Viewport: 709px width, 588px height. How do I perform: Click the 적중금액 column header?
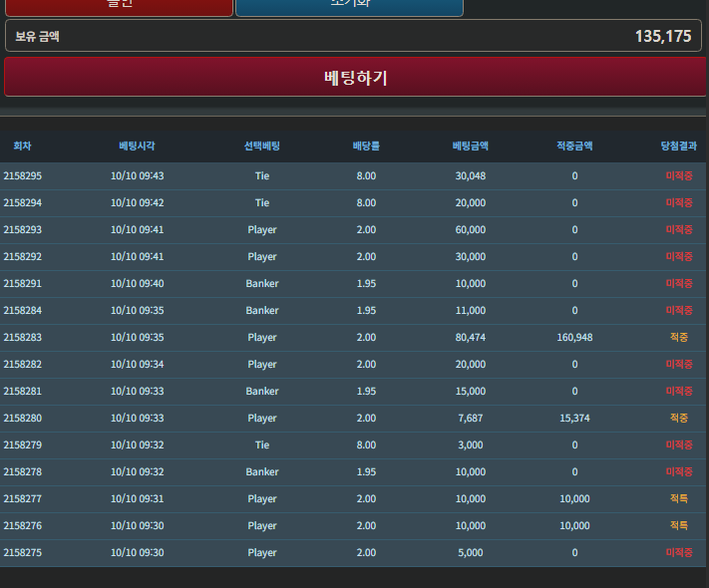pos(574,146)
